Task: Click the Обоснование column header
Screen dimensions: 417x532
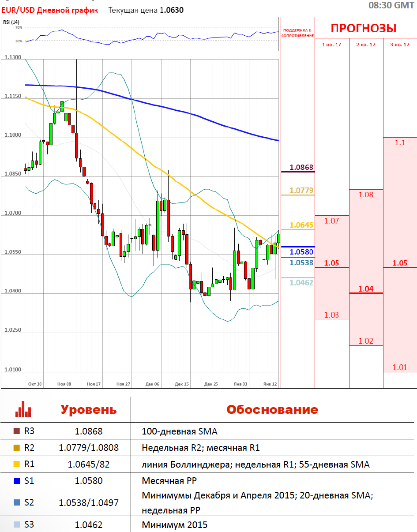Action: point(272,409)
